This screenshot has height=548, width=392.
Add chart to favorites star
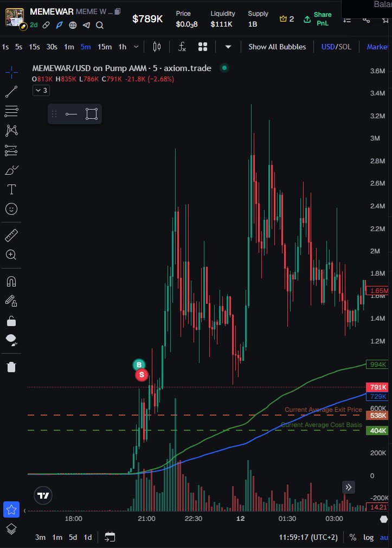point(11,509)
